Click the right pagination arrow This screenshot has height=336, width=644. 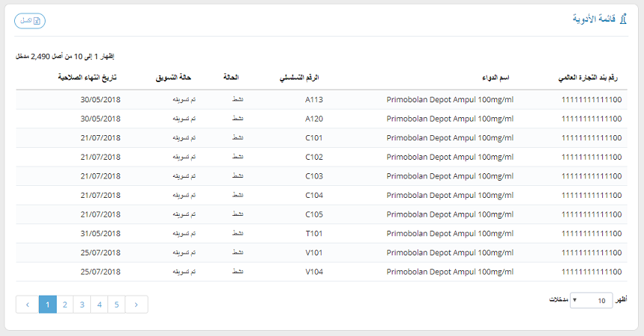point(136,305)
